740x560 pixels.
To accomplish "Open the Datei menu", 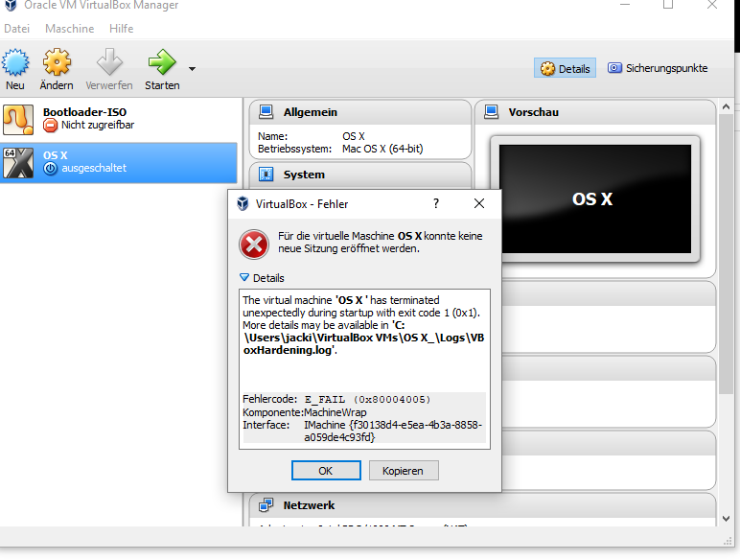I will pyautogui.click(x=16, y=29).
